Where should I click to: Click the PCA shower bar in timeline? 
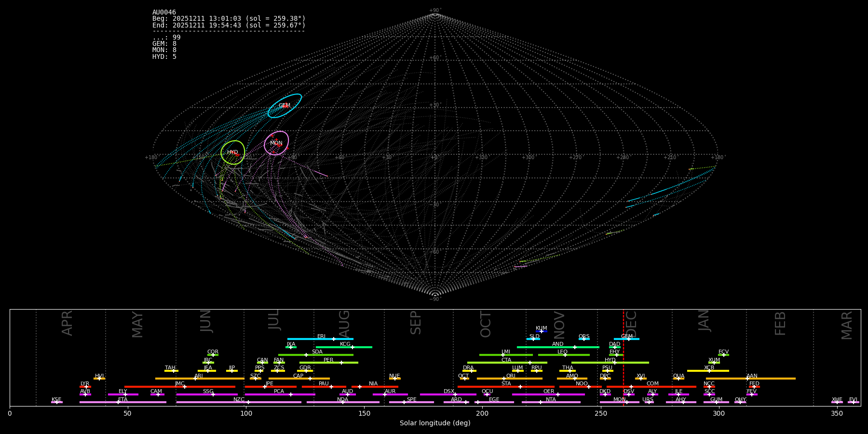pos(280,394)
